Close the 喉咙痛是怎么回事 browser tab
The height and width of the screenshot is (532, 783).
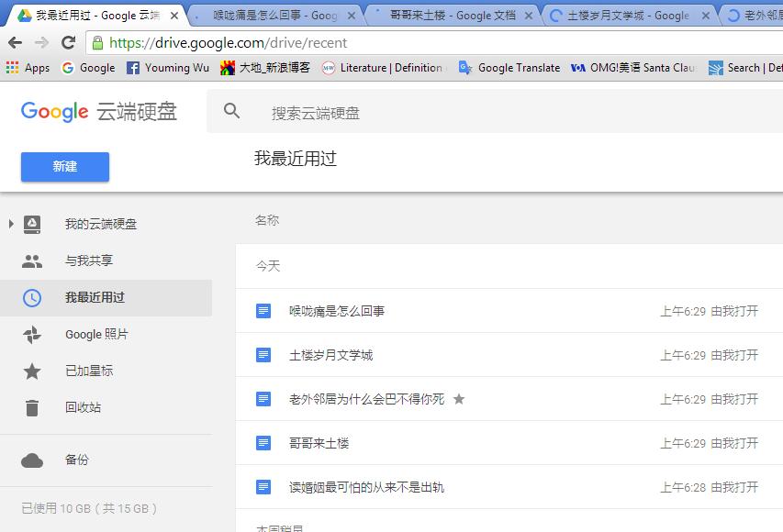(x=352, y=16)
